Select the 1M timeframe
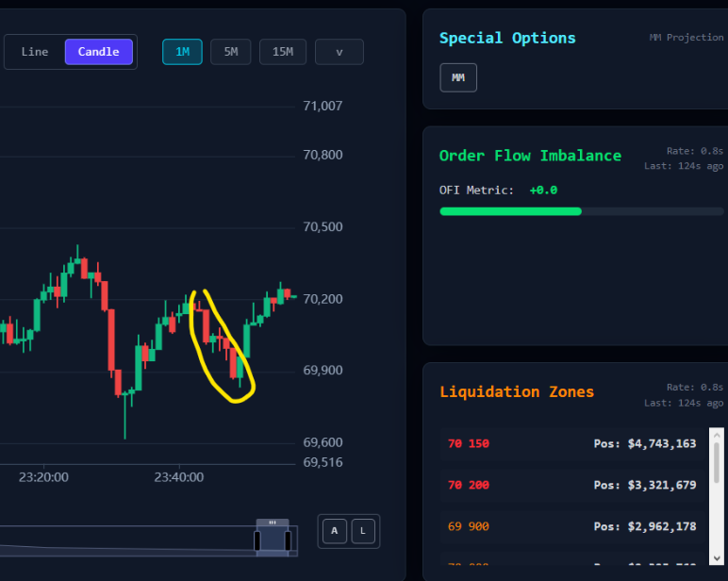 click(182, 52)
